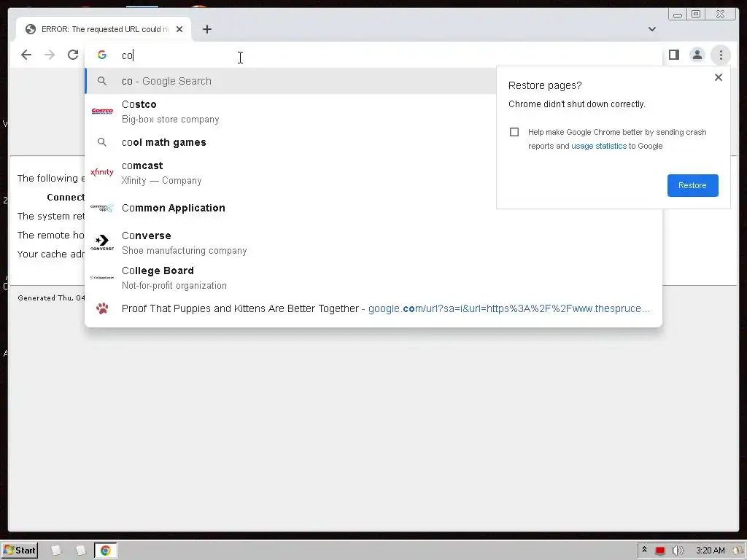Click the magnifier beside cool math games
Image resolution: width=747 pixels, height=560 pixels.
pyautogui.click(x=102, y=142)
